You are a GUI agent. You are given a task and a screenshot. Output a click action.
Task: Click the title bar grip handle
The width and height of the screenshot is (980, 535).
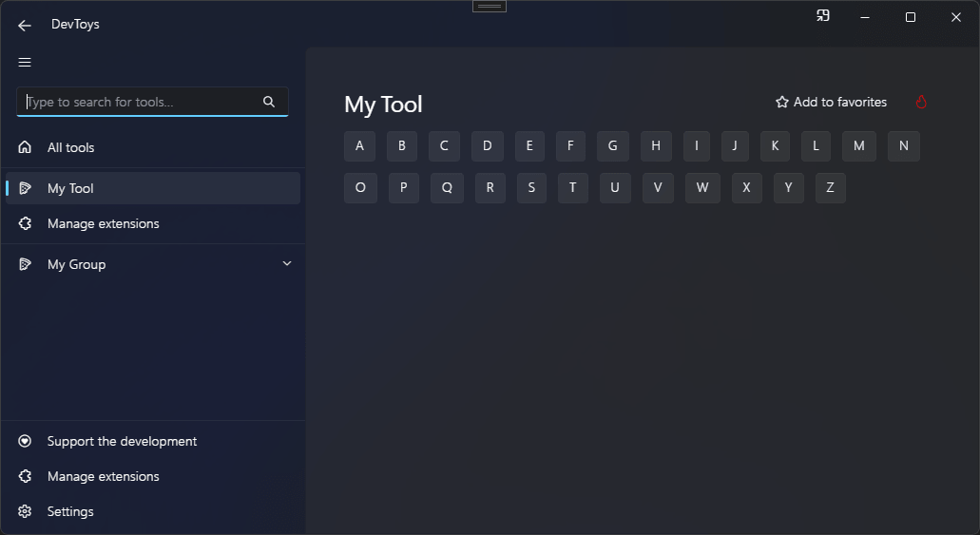[x=490, y=7]
